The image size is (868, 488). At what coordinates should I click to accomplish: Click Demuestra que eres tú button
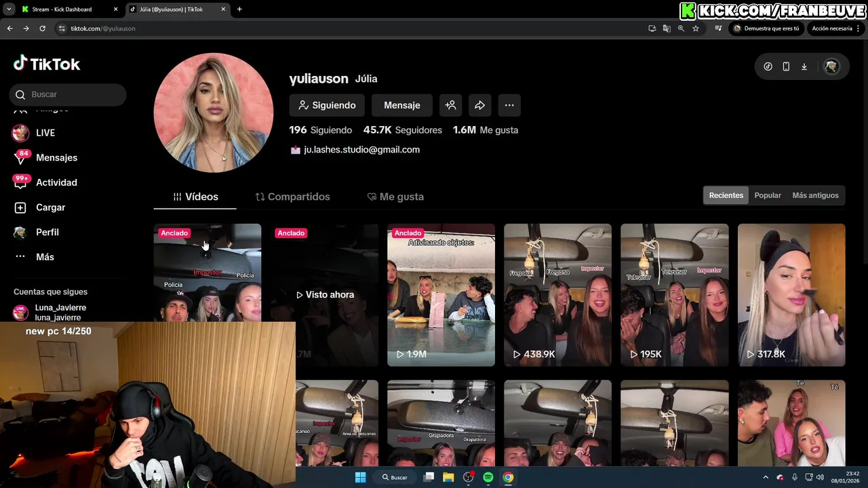click(x=766, y=28)
